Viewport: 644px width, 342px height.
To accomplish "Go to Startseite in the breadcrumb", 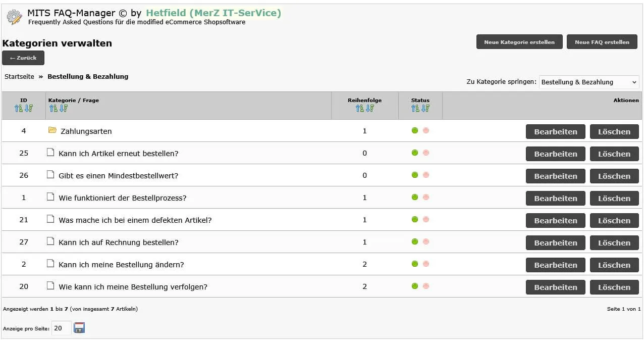I will (x=20, y=77).
